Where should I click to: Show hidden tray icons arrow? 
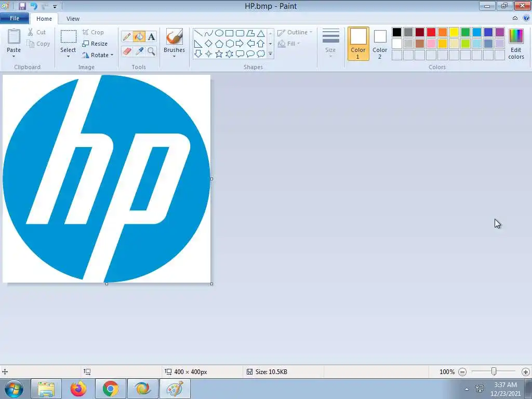(x=467, y=389)
